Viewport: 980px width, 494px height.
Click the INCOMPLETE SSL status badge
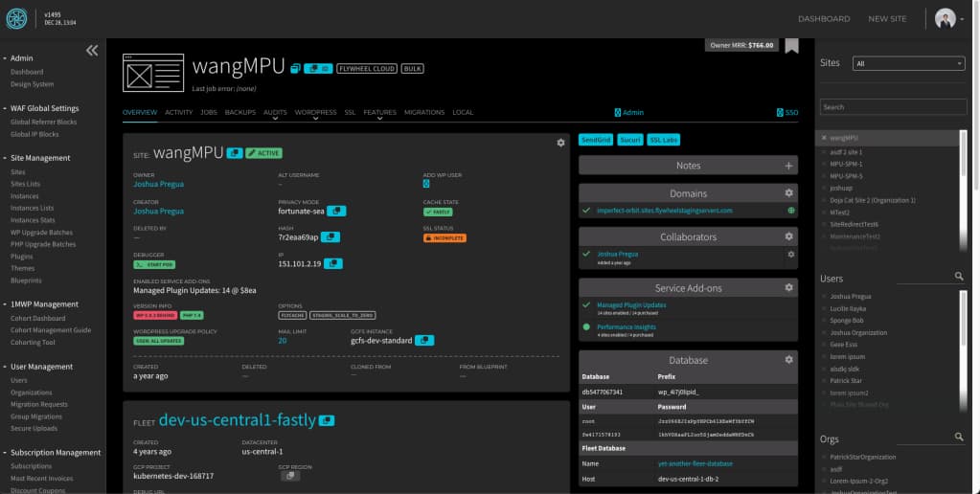click(x=444, y=238)
